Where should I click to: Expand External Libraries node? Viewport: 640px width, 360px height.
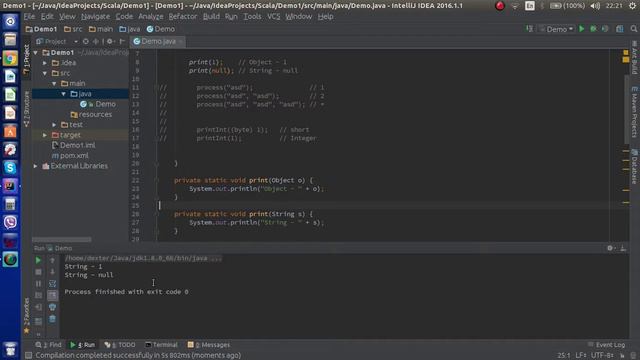tap(36, 166)
